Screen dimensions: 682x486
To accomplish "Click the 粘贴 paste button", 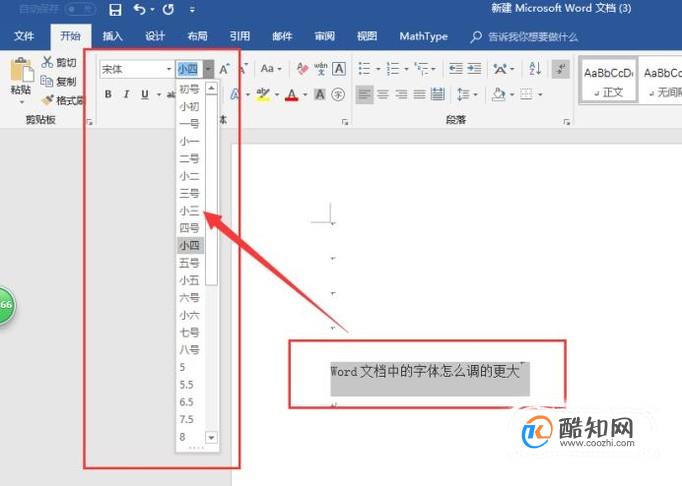I will tap(21, 79).
